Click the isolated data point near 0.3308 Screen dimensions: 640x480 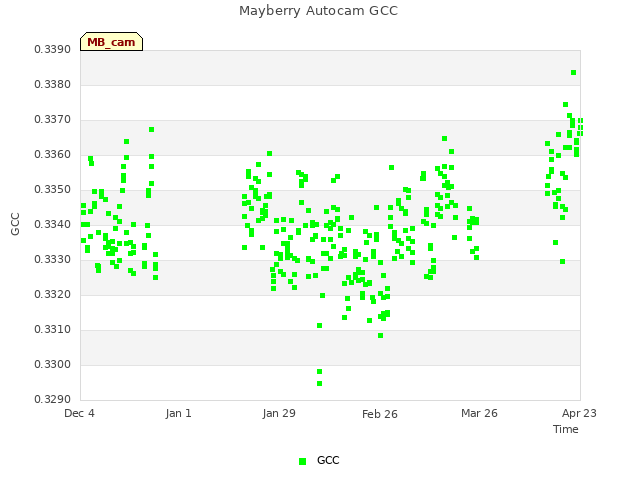point(380,336)
